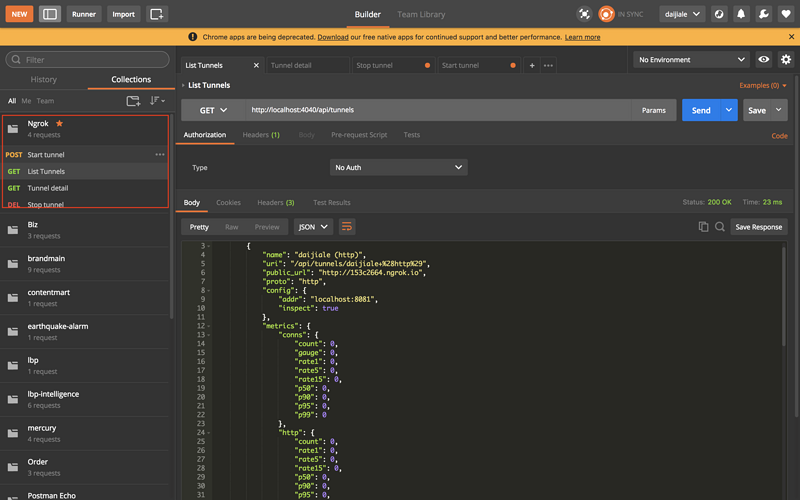
Task: Collapse JSON block at line 12
Action: click(x=209, y=326)
